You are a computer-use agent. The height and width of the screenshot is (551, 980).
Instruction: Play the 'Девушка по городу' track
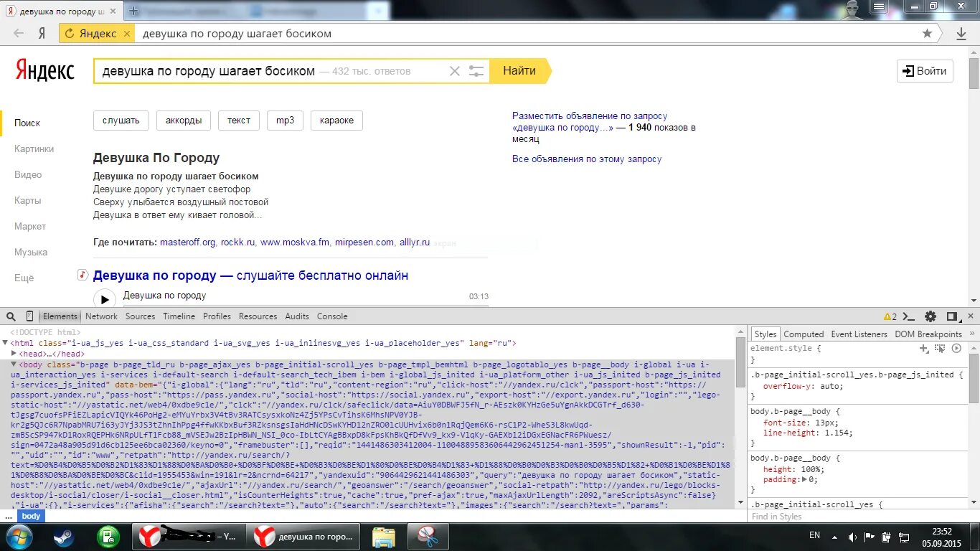(104, 299)
